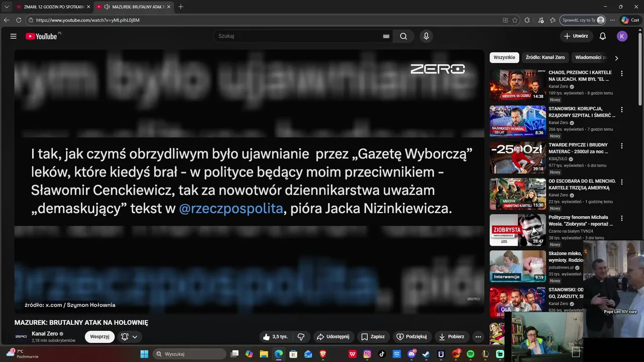Save video with Zapisz button

click(x=373, y=337)
